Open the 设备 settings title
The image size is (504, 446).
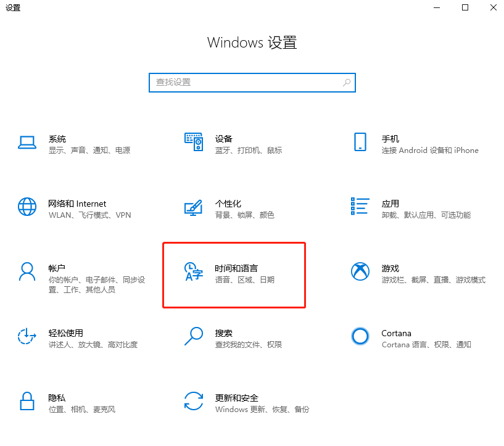[x=224, y=139]
